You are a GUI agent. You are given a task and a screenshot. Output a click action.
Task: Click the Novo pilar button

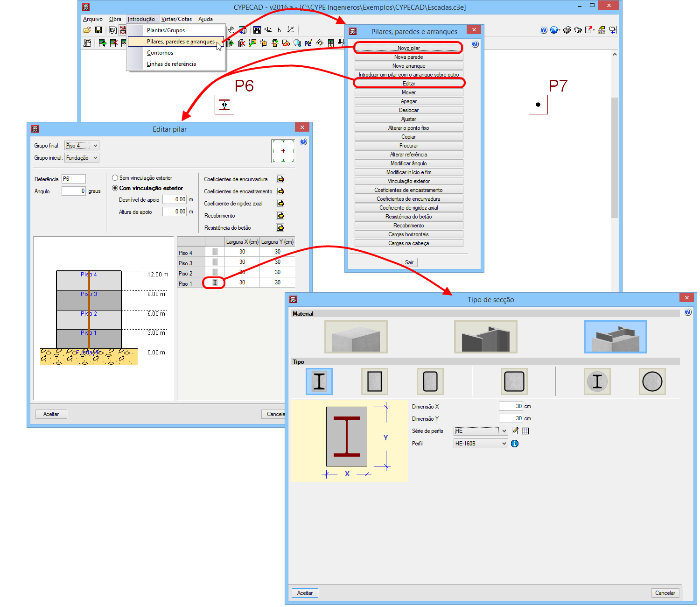(409, 48)
